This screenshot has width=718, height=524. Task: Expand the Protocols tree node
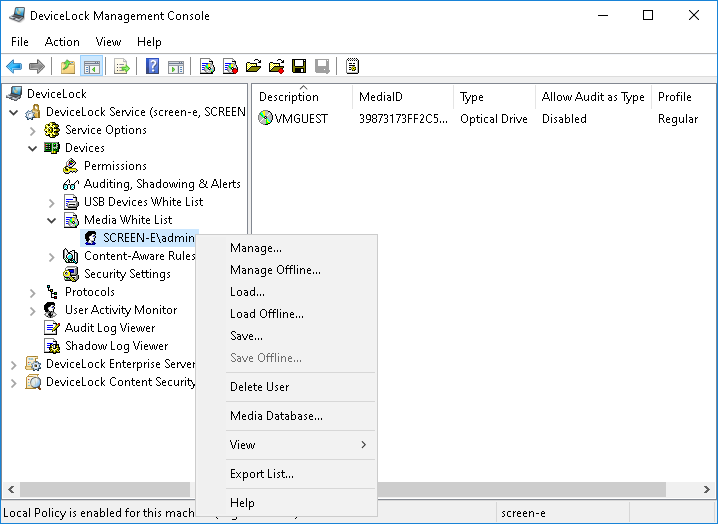click(33, 292)
